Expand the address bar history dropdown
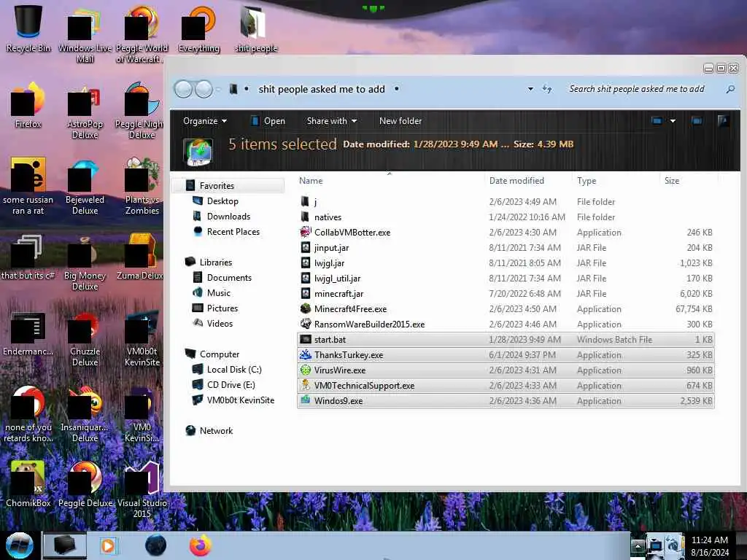The image size is (747, 560). click(x=530, y=89)
